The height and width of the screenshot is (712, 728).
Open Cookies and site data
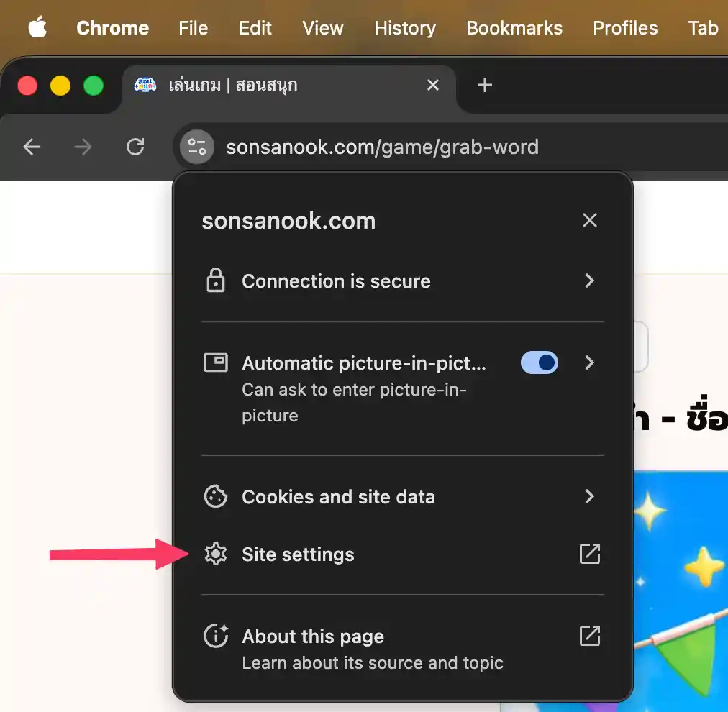click(403, 497)
